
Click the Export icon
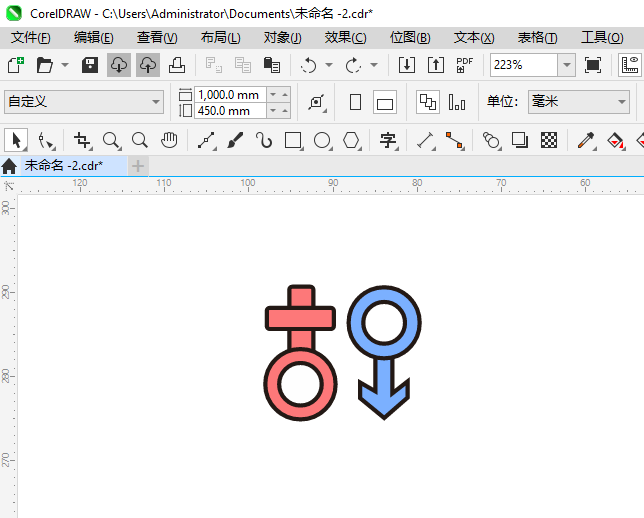pyautogui.click(x=436, y=65)
